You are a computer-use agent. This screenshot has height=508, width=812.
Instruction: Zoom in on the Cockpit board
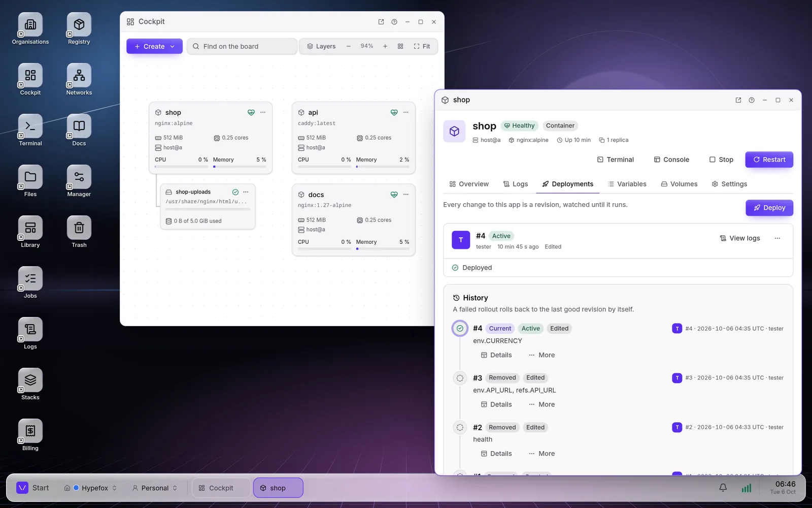pos(385,46)
